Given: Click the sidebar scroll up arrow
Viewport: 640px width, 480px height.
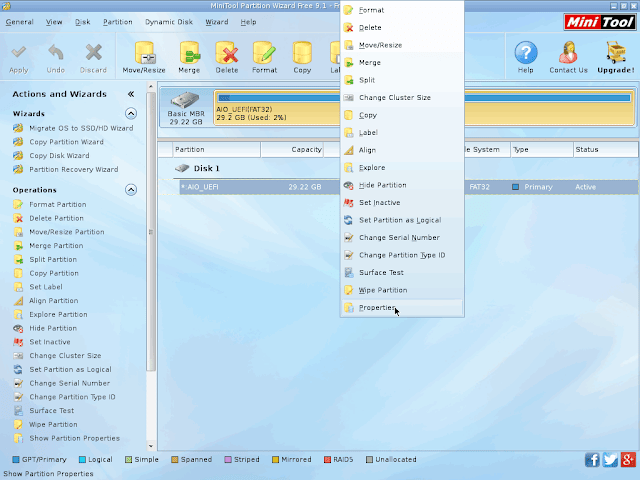Looking at the screenshot, I should click(x=151, y=87).
